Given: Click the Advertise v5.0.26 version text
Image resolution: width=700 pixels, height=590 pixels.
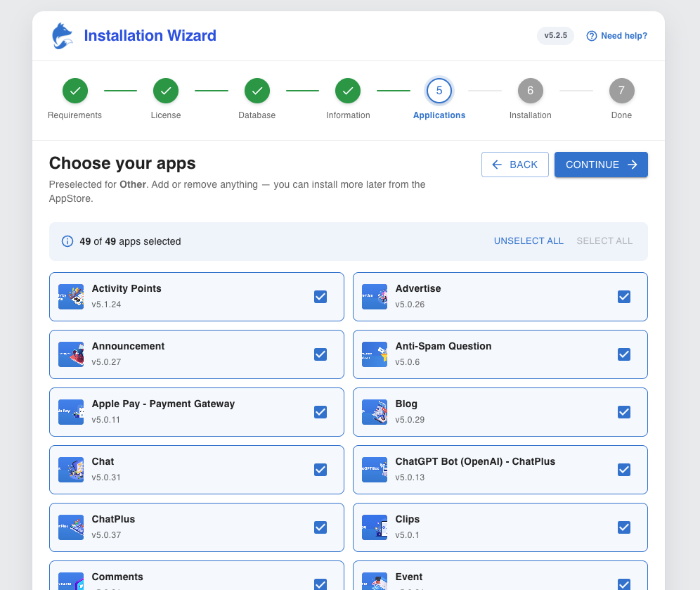Looking at the screenshot, I should click(x=410, y=304).
